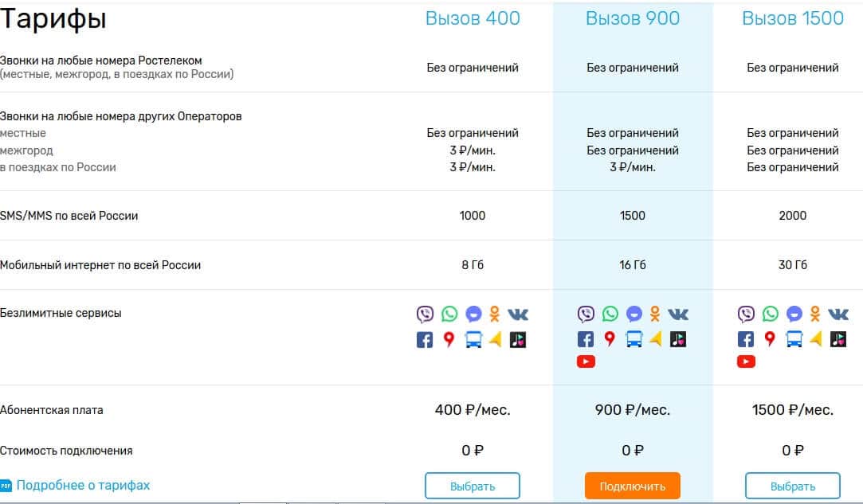This screenshot has width=863, height=504.
Task: Click the WhatsApp icon in Вызов 900 column
Action: pyautogui.click(x=610, y=314)
